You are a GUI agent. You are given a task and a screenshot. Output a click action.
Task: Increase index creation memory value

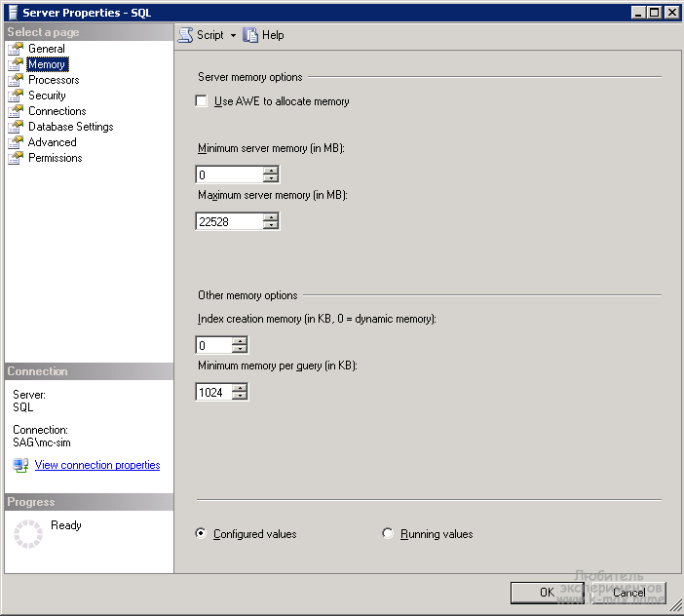point(240,341)
